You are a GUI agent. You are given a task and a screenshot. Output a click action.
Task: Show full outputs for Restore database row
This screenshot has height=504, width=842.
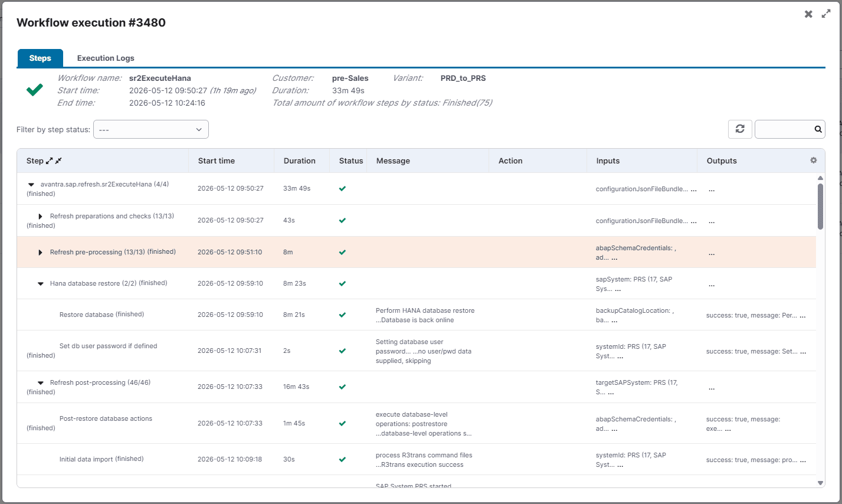(x=802, y=316)
